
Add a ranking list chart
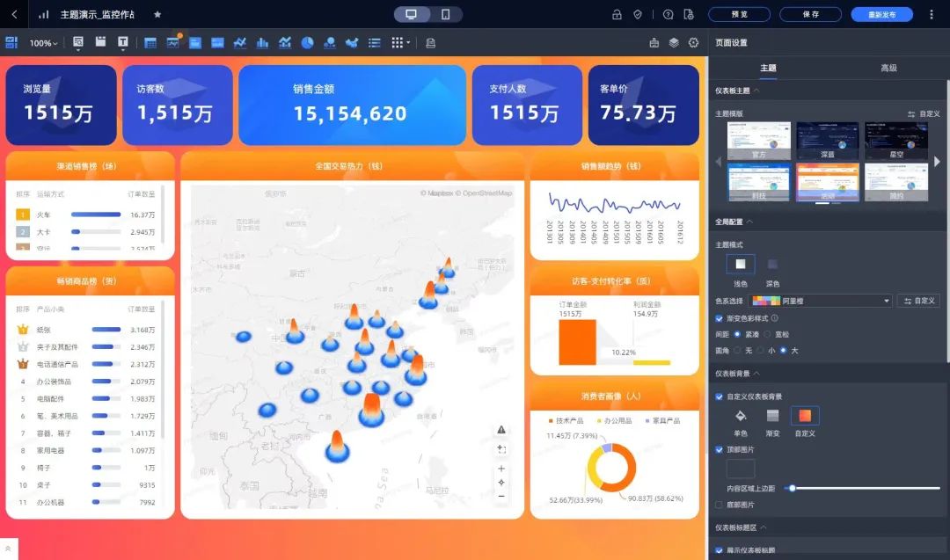click(375, 42)
